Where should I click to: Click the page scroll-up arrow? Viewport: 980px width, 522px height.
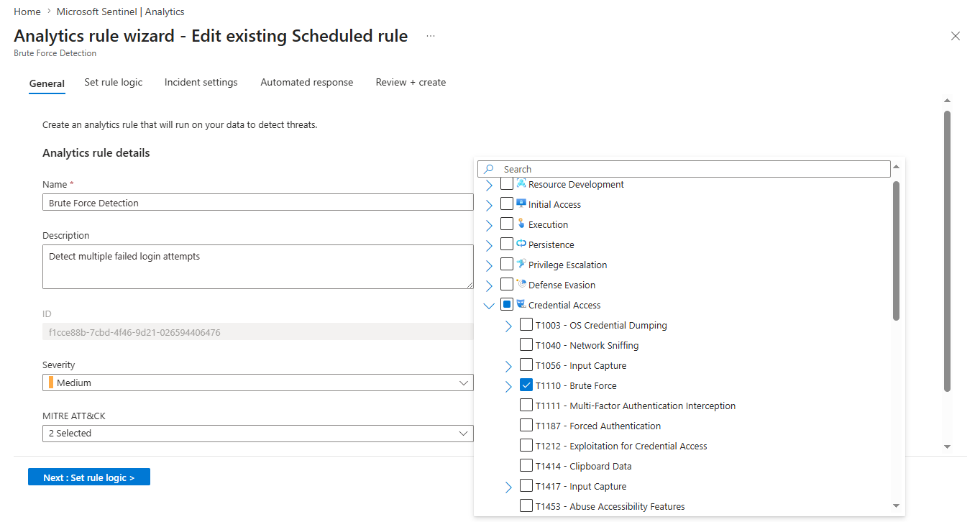coord(947,101)
